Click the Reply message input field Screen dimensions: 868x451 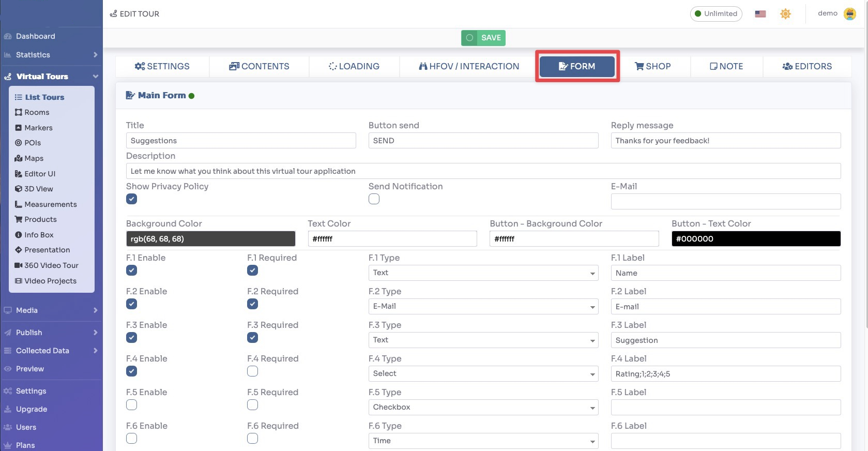[726, 140]
